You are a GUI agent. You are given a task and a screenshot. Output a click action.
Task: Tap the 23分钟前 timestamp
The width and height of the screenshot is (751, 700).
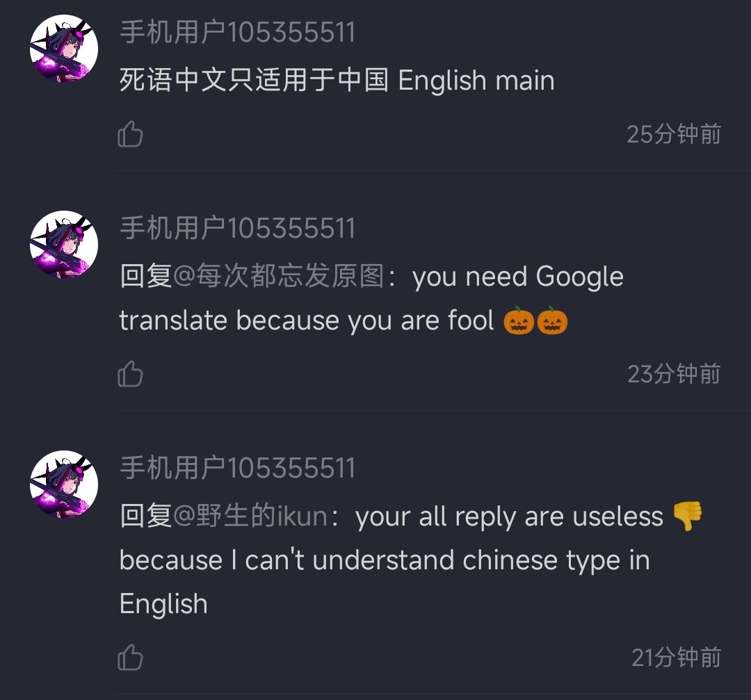[674, 374]
